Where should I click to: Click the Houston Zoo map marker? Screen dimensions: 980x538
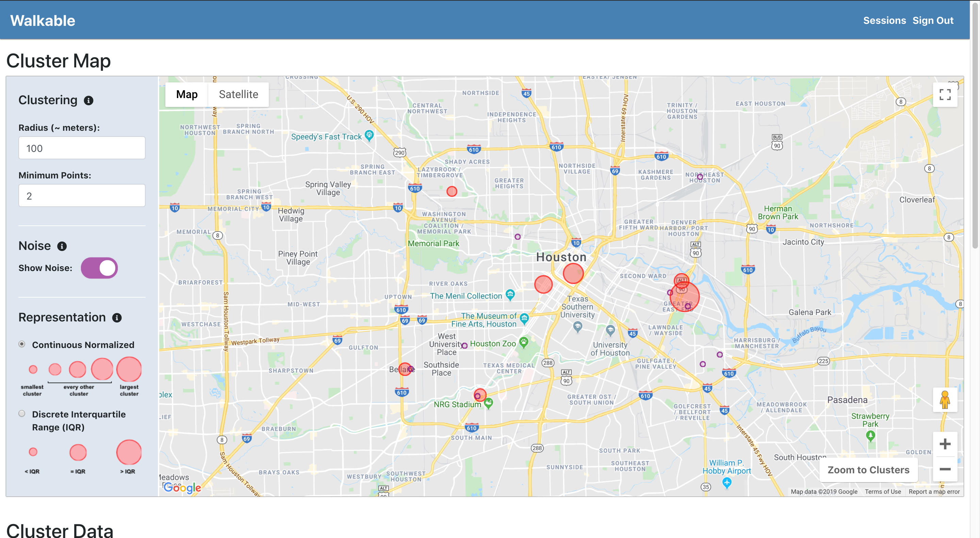[524, 342]
